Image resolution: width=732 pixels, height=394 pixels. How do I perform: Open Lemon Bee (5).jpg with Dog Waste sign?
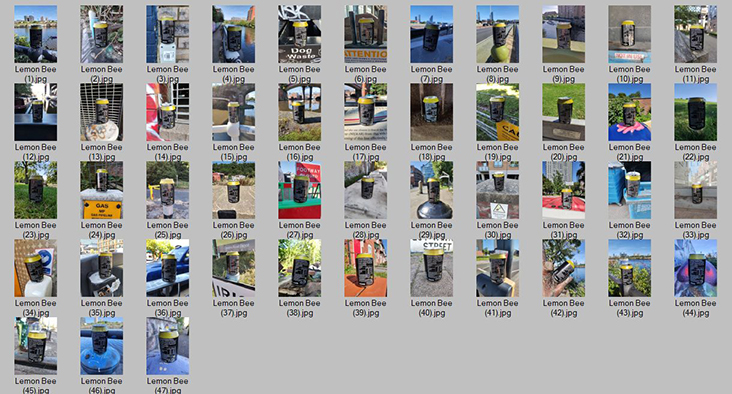click(299, 34)
